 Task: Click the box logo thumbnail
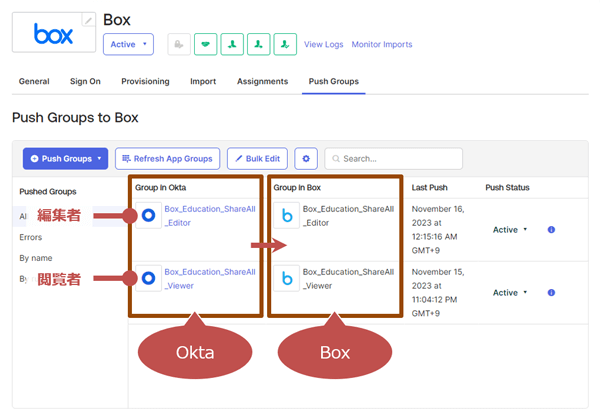point(54,32)
